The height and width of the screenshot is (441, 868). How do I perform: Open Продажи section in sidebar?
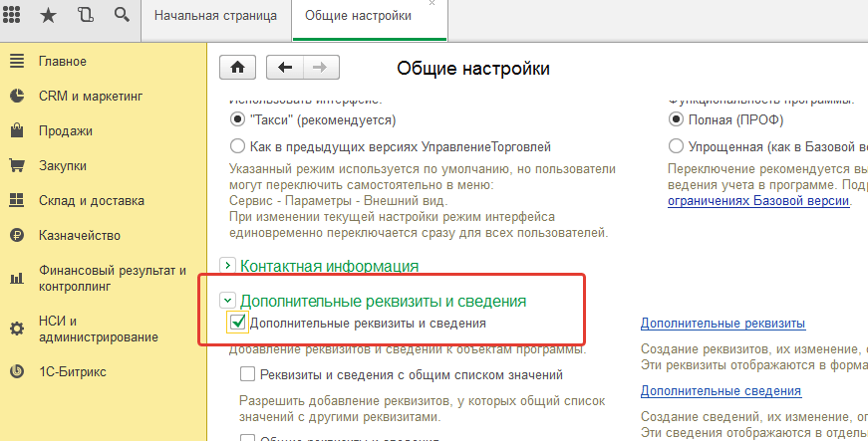[66, 130]
